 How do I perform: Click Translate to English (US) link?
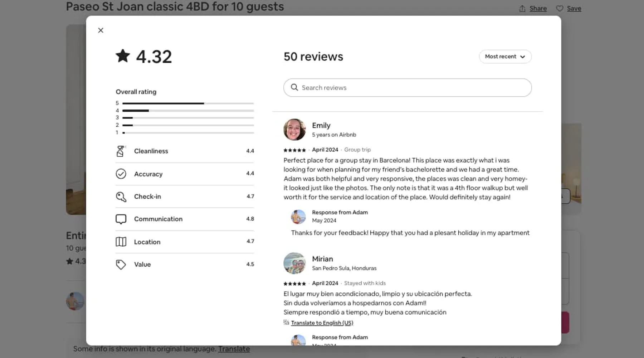click(x=322, y=323)
